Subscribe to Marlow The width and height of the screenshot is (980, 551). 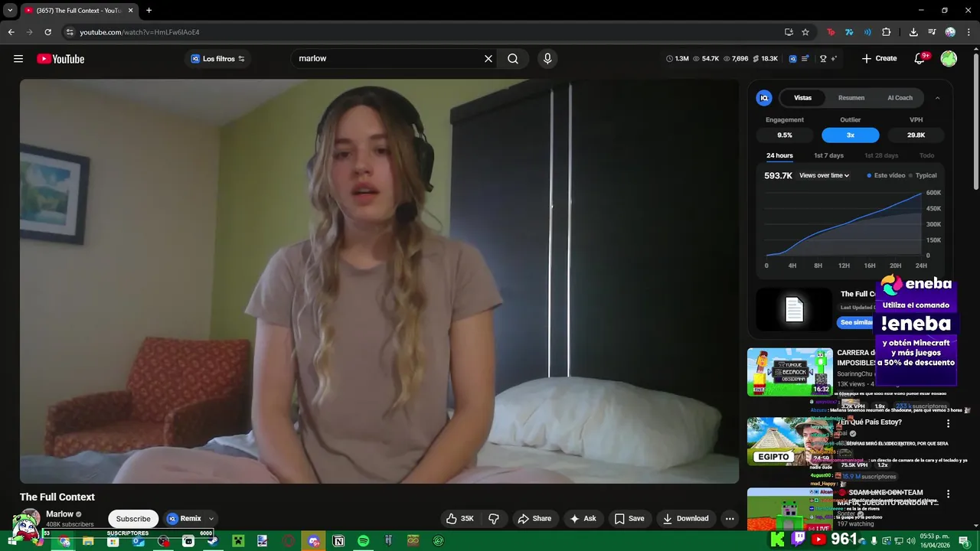[133, 519]
